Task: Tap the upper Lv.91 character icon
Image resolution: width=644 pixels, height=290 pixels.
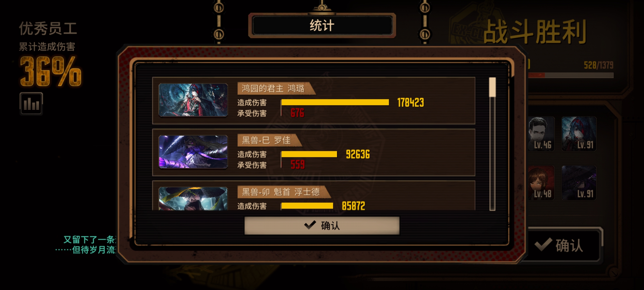Action: 579,134
